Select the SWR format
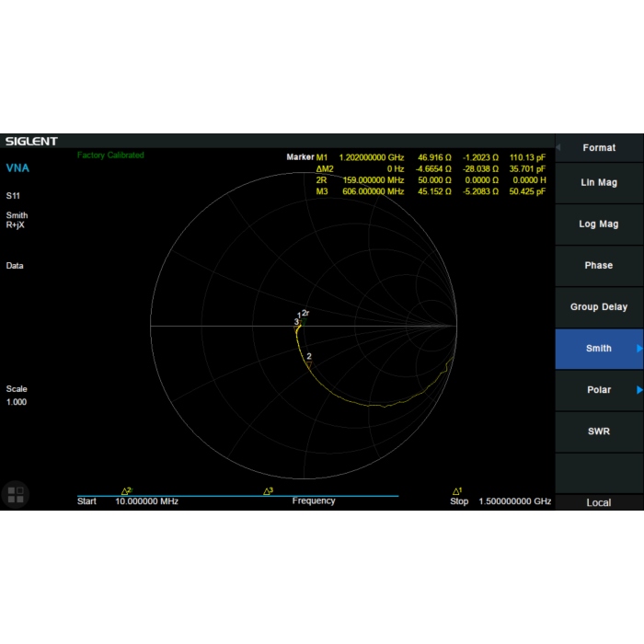 tap(599, 431)
